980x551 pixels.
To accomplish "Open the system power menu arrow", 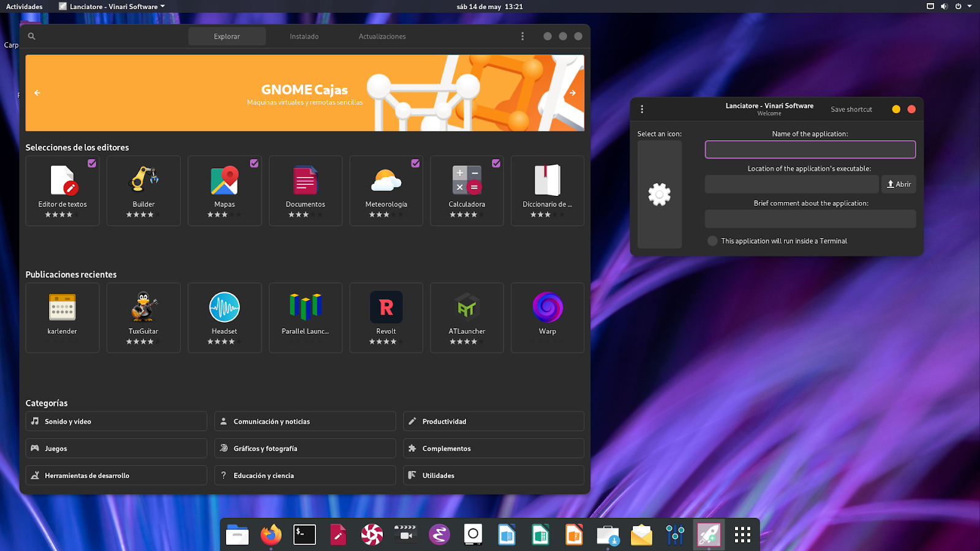I will coord(970,6).
